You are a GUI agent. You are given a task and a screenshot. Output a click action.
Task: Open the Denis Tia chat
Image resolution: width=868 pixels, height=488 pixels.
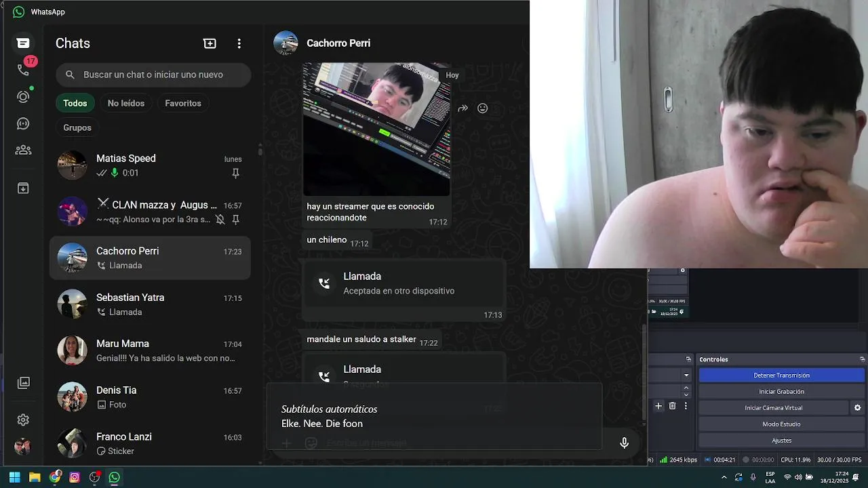[x=150, y=397]
